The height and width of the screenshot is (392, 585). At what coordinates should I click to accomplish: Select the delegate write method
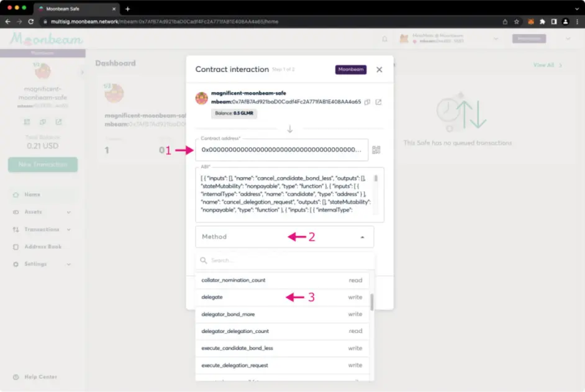[x=282, y=297]
